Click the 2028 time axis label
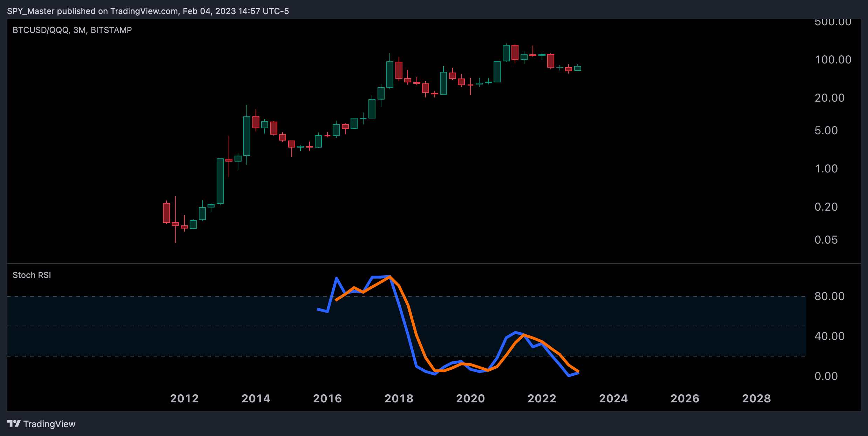 coord(757,398)
